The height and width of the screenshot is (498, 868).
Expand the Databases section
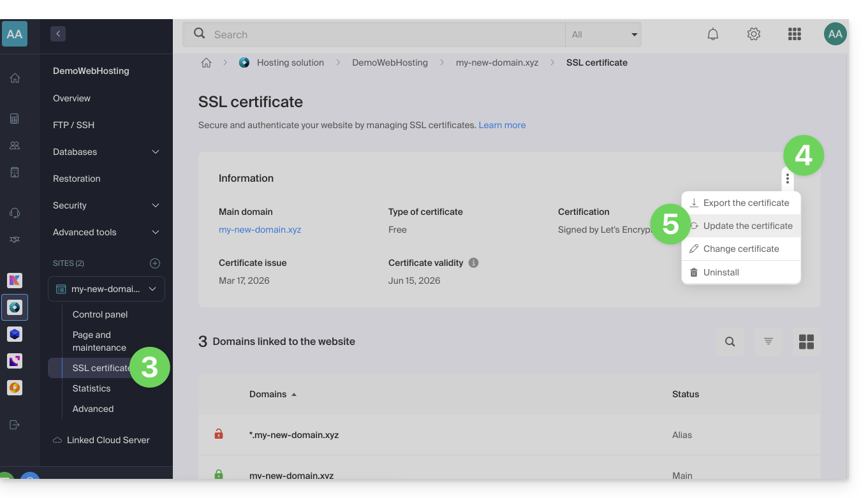[x=155, y=152]
